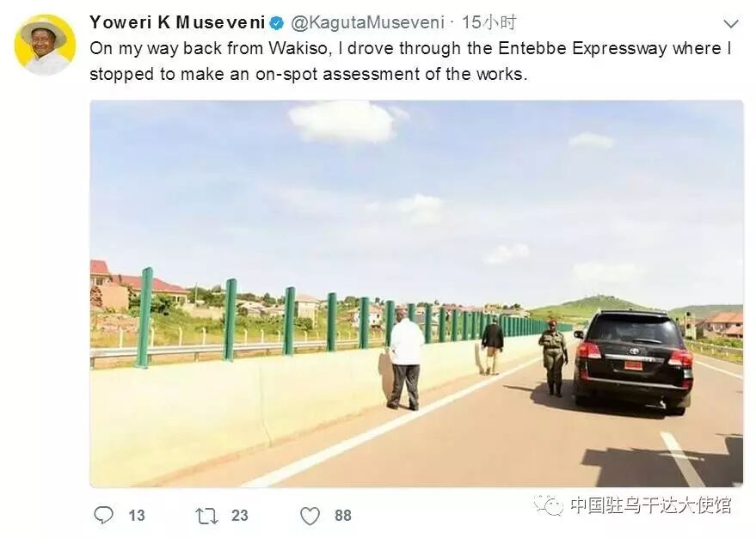Viewport: 756px width, 538px height.
Task: Open the @KagutaMuseveni handle link
Action: (x=367, y=22)
